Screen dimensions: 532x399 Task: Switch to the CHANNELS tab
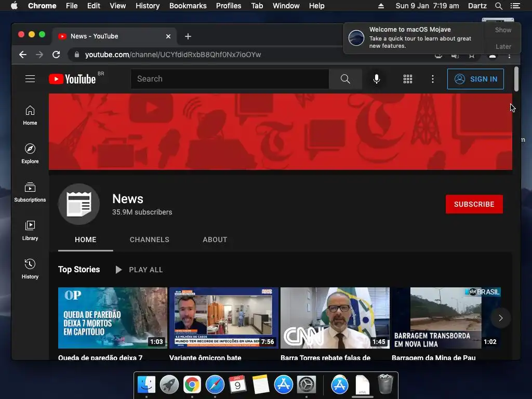point(149,240)
